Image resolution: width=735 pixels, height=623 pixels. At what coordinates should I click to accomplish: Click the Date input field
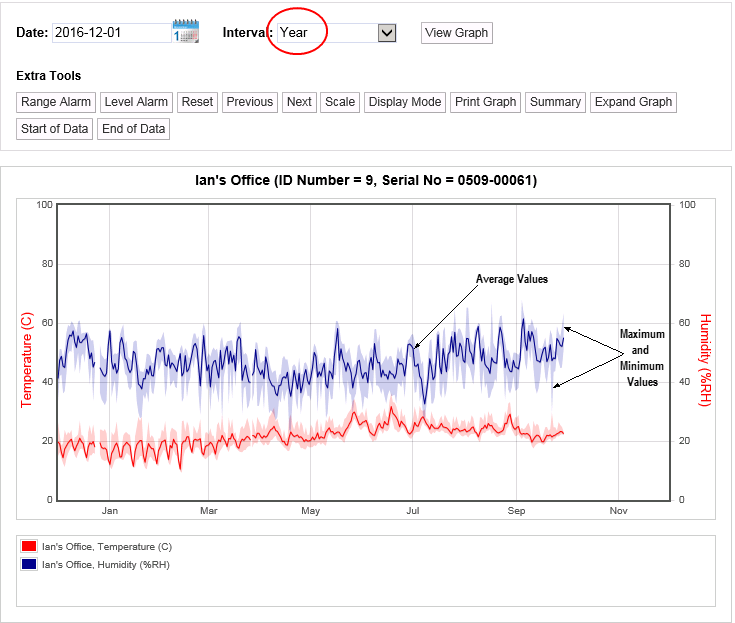click(110, 33)
